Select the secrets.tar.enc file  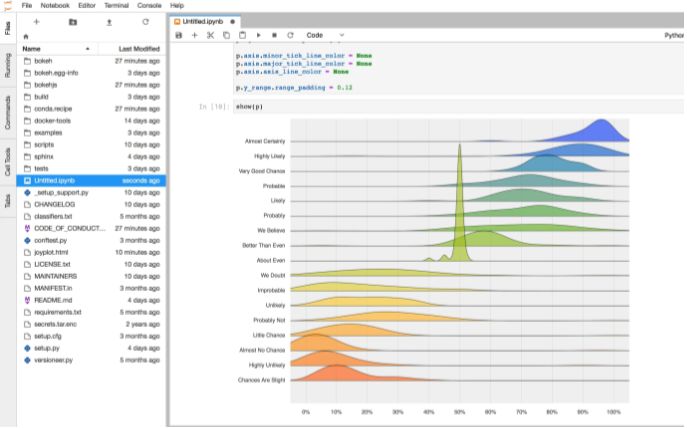[x=91, y=324]
